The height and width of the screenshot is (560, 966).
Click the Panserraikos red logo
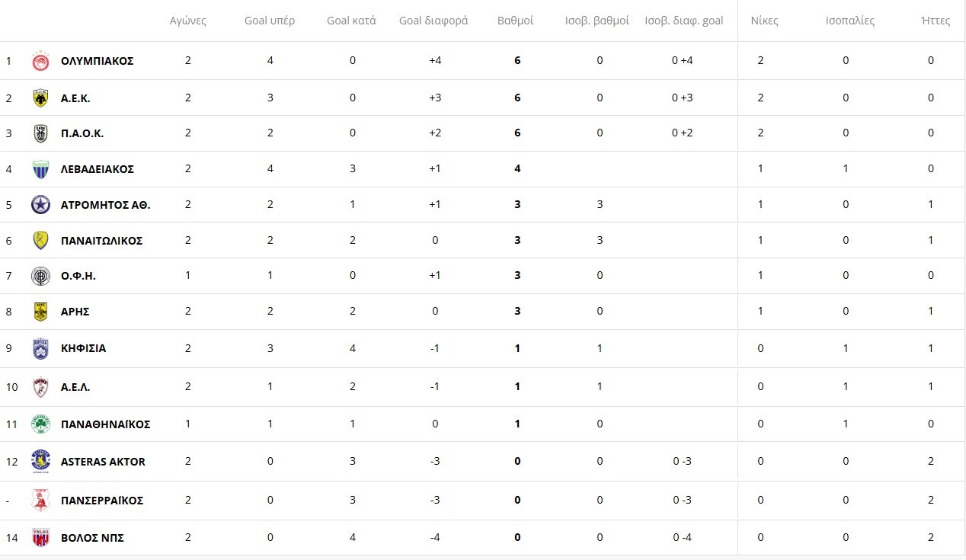click(x=40, y=501)
